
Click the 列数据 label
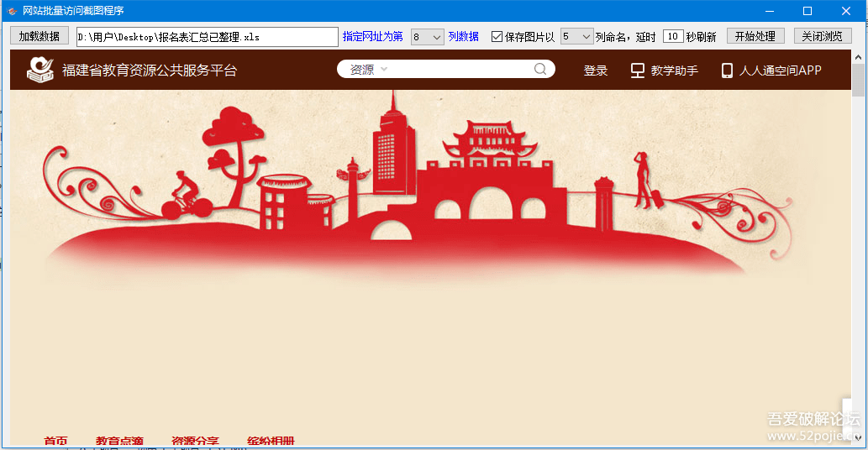tap(463, 36)
